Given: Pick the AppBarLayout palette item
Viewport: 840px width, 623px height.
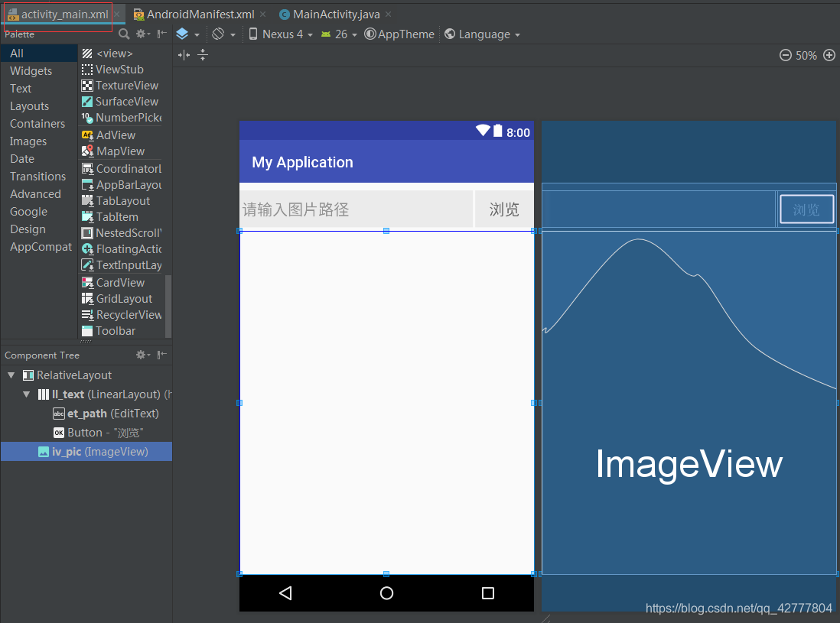Looking at the screenshot, I should tap(121, 185).
